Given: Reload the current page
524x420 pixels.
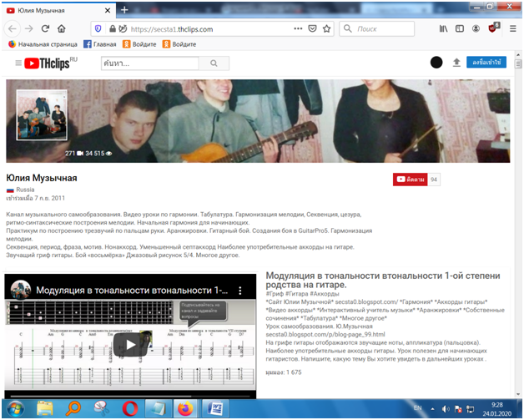Looking at the screenshot, I should (45, 28).
